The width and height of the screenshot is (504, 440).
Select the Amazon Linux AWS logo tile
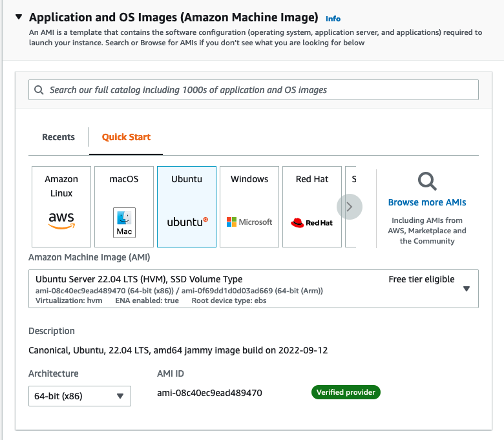click(x=61, y=207)
